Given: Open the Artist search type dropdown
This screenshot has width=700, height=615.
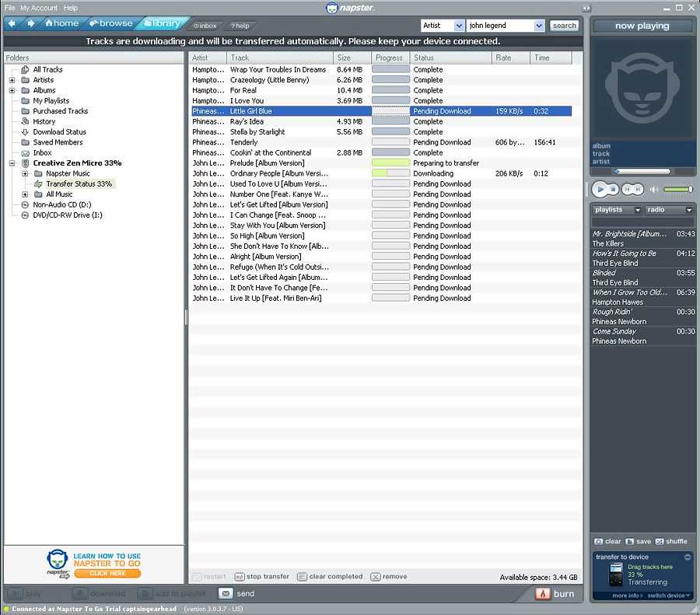Looking at the screenshot, I should 458,26.
